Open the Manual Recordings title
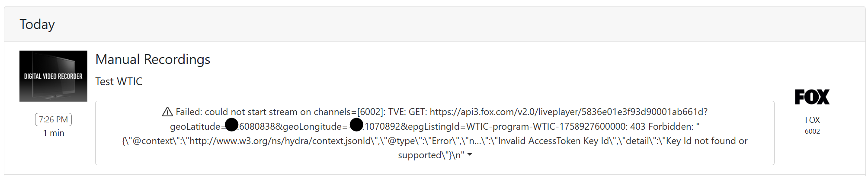The height and width of the screenshot is (176, 868). point(153,59)
